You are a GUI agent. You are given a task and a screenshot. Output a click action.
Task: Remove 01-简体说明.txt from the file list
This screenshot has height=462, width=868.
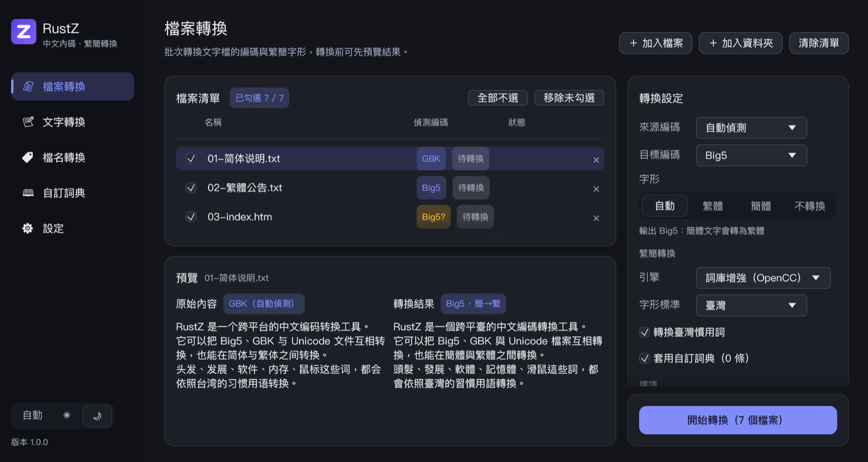point(596,160)
